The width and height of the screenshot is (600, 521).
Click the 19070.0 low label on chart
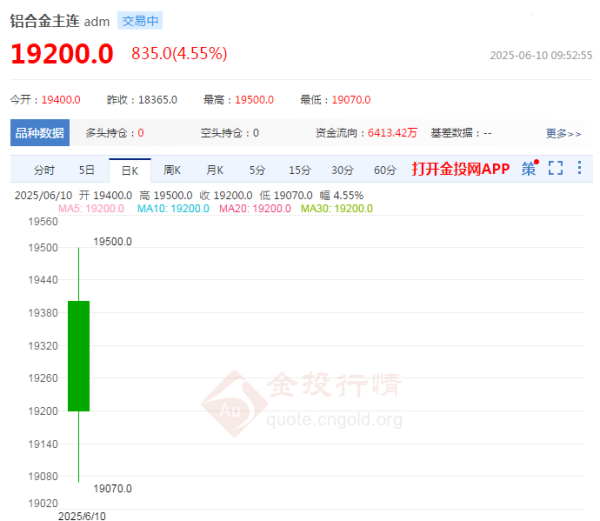(x=112, y=489)
